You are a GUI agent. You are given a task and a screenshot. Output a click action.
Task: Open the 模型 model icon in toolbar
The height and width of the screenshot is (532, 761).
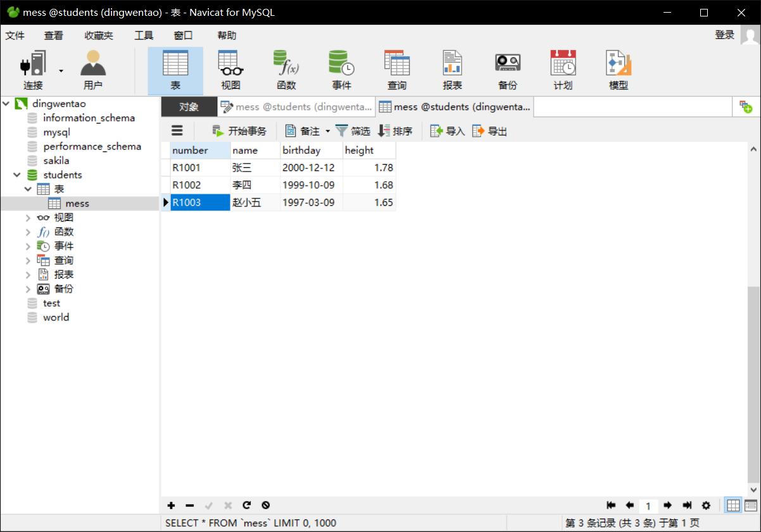[619, 70]
